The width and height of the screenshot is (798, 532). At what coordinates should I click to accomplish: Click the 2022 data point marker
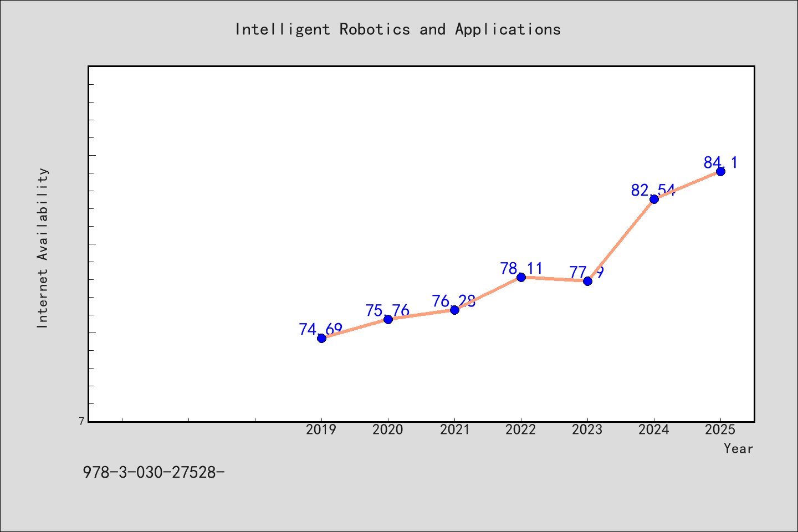[521, 277]
